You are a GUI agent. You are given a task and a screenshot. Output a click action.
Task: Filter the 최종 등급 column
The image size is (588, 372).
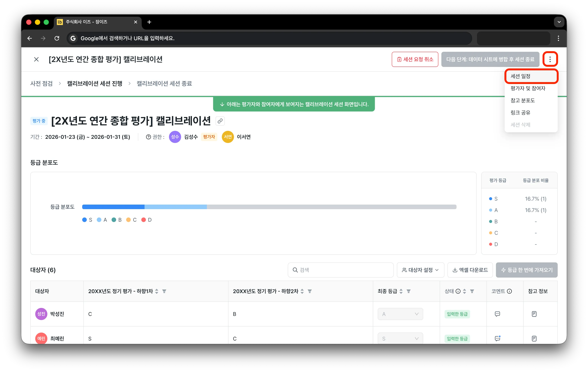coord(409,291)
